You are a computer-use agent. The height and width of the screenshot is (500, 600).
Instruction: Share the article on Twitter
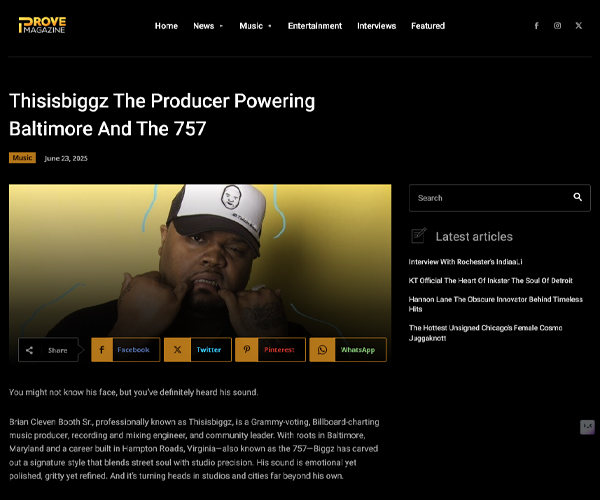pyautogui.click(x=198, y=350)
